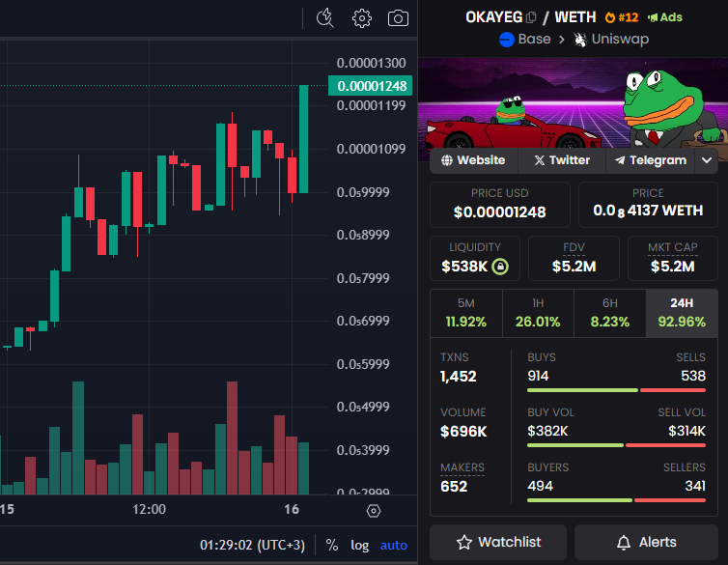Click the PRICE USD value box
The image size is (728, 565).
click(x=500, y=205)
